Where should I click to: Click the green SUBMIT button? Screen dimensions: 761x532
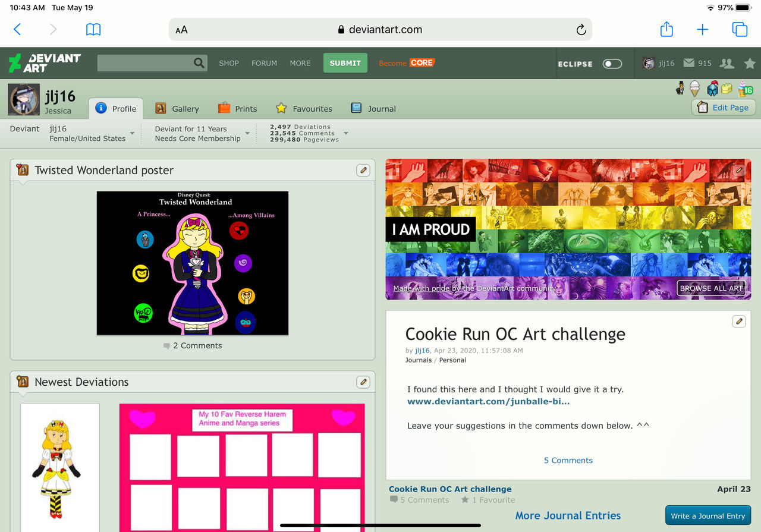point(345,63)
